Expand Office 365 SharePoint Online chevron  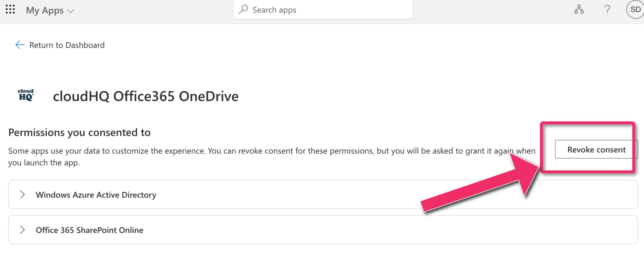tap(22, 230)
